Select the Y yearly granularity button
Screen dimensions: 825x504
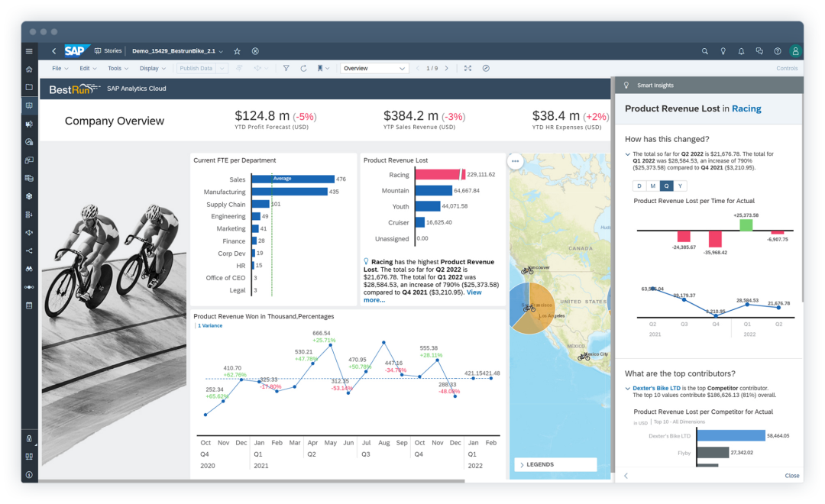pos(680,186)
